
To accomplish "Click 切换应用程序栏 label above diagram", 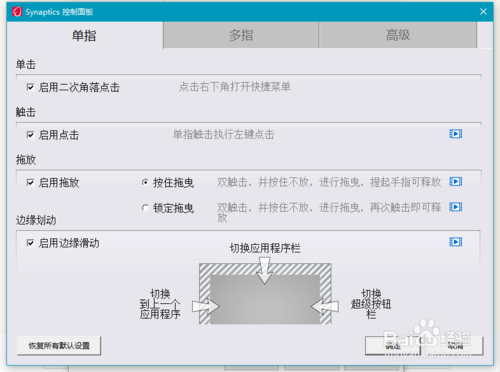I will tap(265, 248).
